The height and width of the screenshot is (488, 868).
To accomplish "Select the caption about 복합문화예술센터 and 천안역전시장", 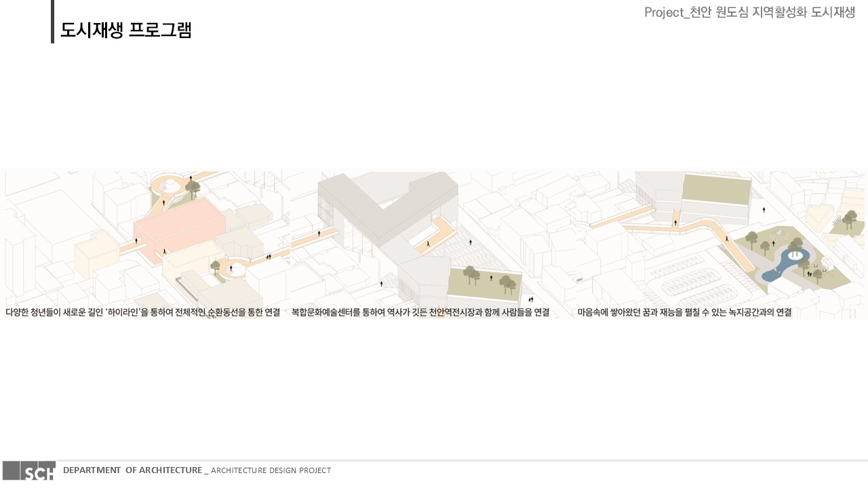I will pos(420,312).
